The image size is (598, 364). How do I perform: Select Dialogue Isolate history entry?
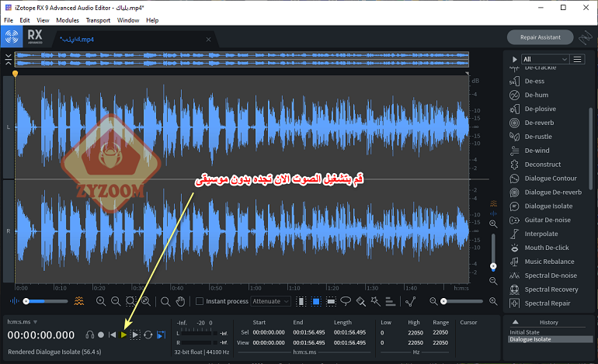[551, 339]
